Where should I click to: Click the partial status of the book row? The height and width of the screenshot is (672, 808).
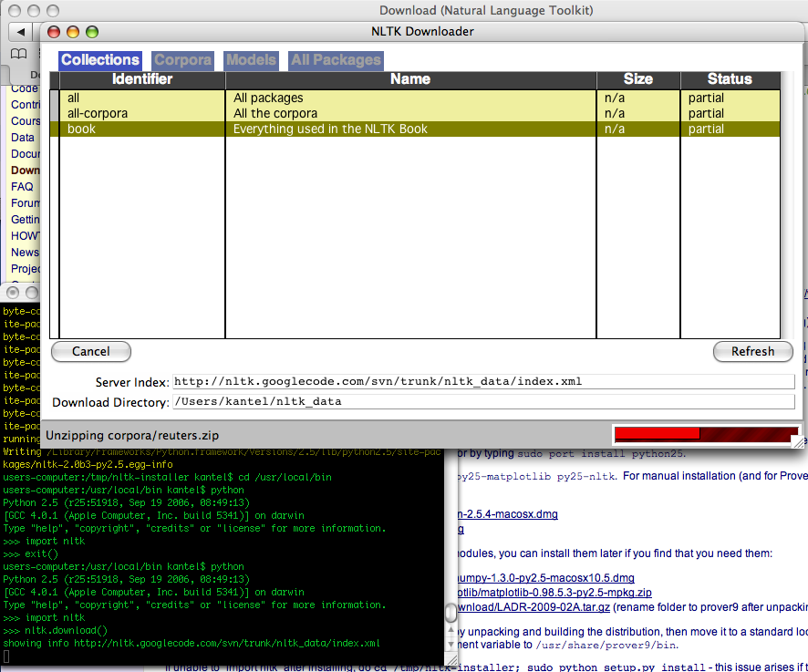[x=706, y=129]
